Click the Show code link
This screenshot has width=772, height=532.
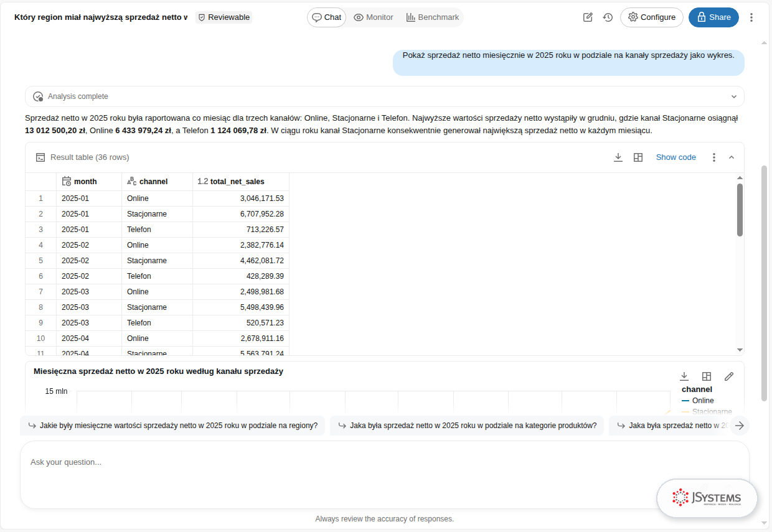coord(676,157)
